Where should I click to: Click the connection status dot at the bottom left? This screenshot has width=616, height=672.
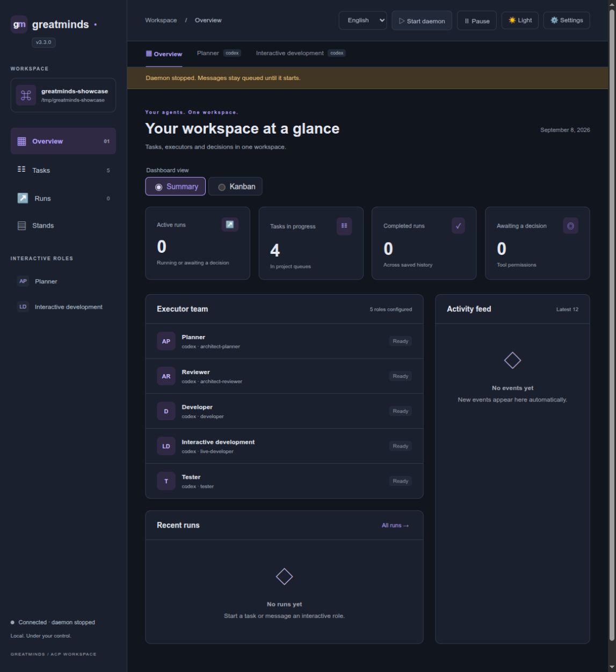tap(12, 623)
